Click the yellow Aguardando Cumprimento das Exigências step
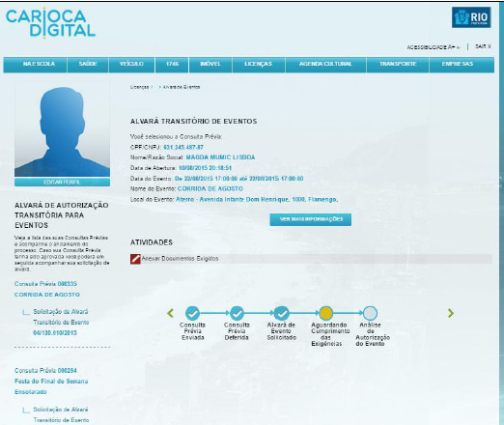This screenshot has width=504, height=425. pos(325,313)
